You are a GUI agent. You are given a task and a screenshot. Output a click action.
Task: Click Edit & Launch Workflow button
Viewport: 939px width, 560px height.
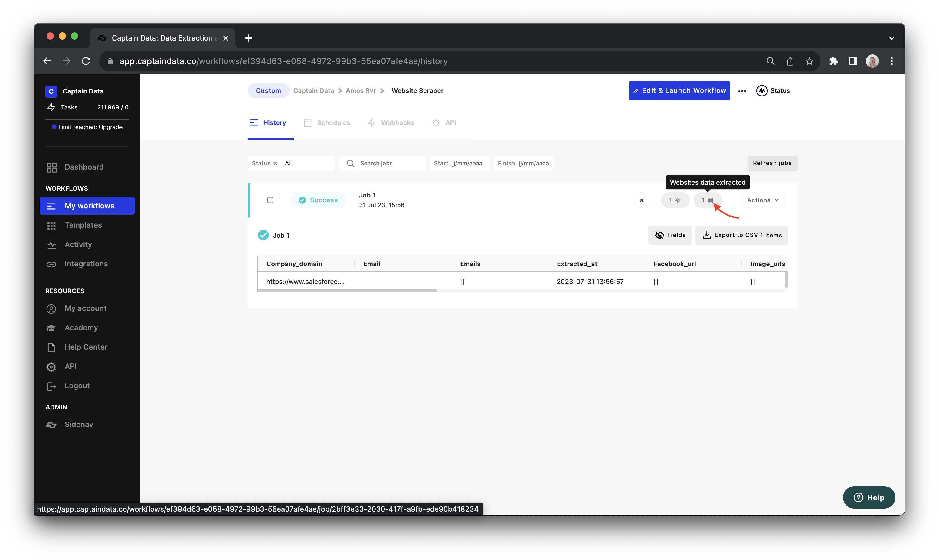point(679,91)
